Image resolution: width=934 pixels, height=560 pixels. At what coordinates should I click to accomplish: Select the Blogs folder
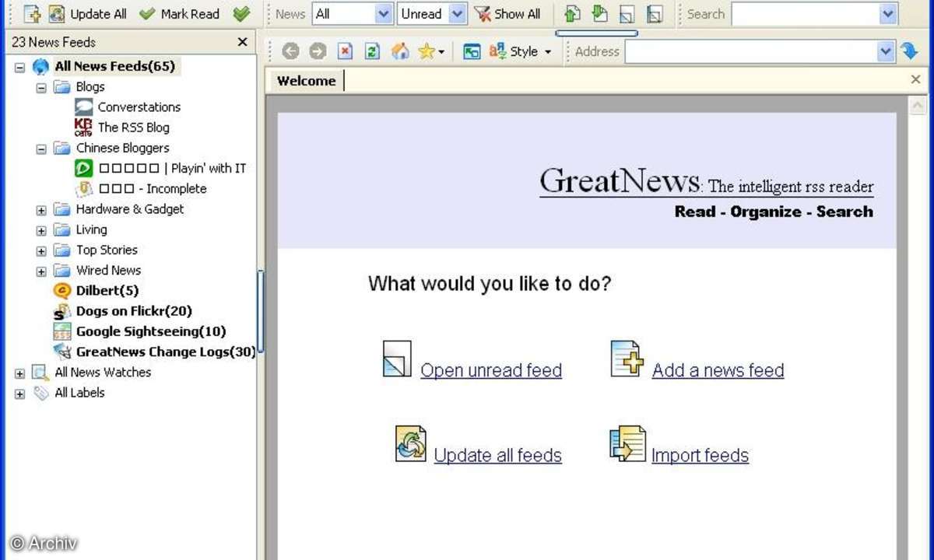coord(90,87)
